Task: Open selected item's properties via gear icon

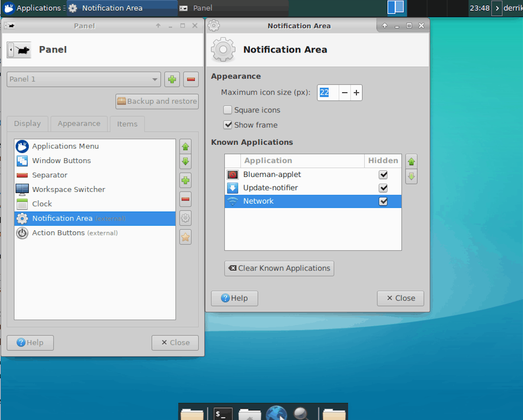Action: click(x=185, y=218)
